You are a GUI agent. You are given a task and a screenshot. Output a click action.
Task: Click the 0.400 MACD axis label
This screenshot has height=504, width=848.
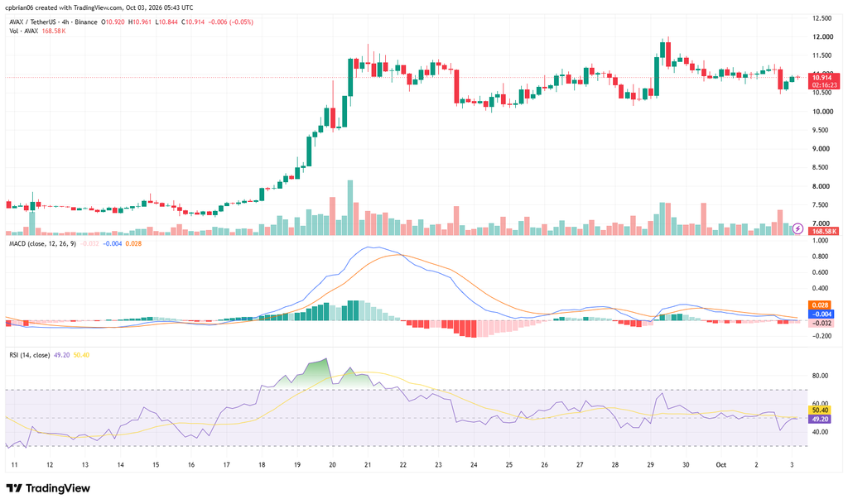[x=821, y=289]
